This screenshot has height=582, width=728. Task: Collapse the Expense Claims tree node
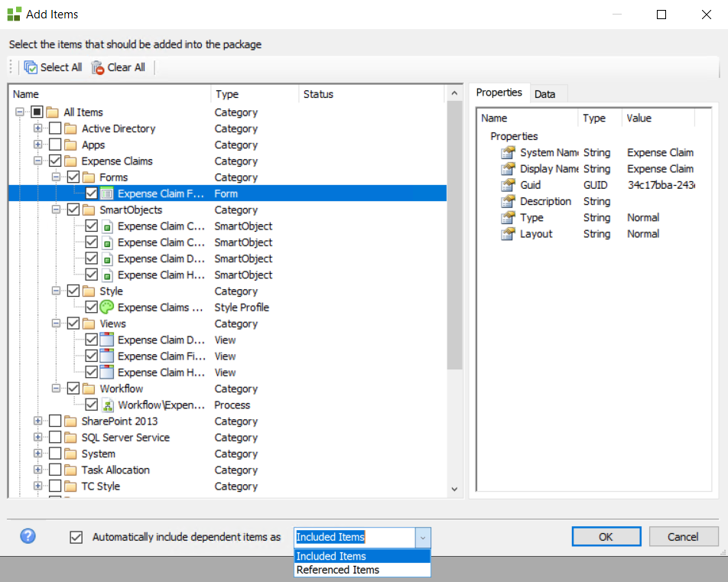37,161
